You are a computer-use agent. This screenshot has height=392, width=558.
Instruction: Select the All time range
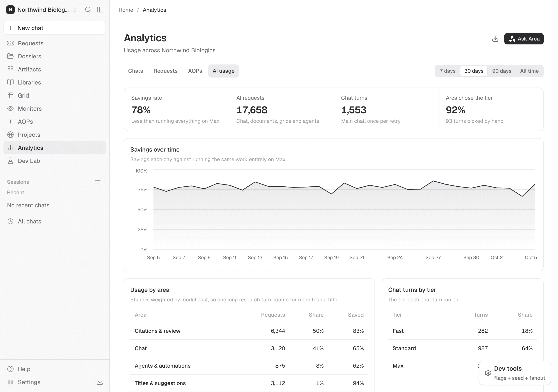(x=529, y=71)
